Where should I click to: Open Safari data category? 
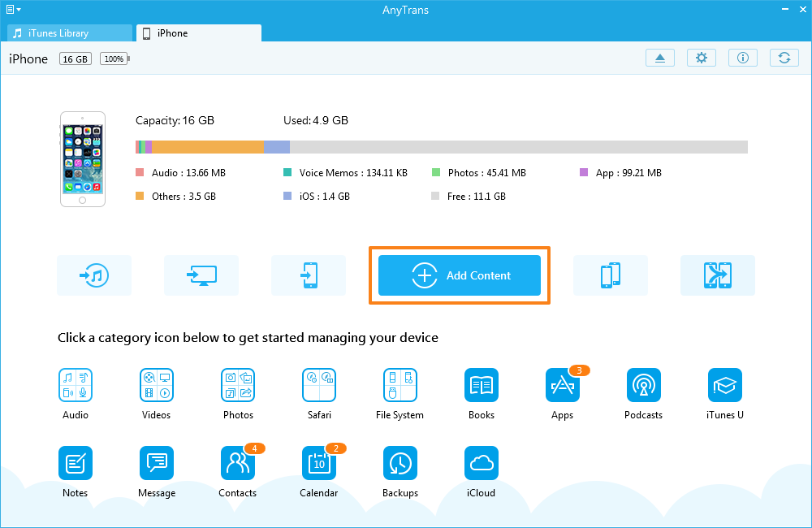[319, 385]
